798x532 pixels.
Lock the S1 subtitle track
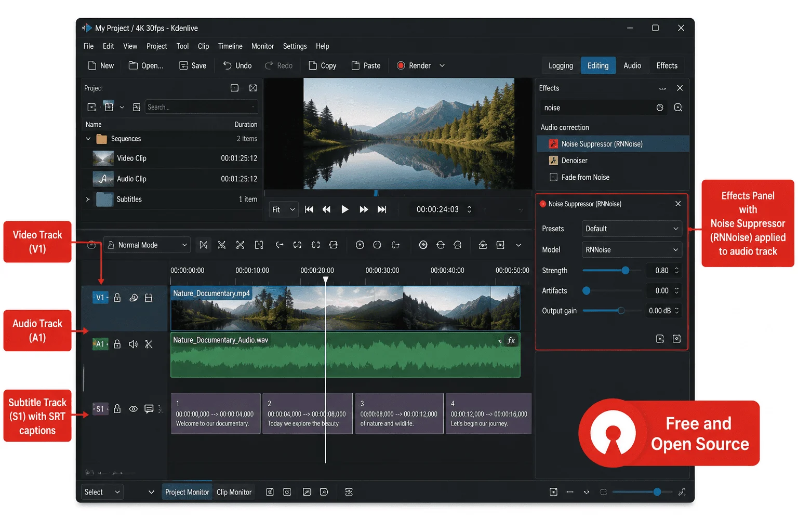tap(117, 409)
